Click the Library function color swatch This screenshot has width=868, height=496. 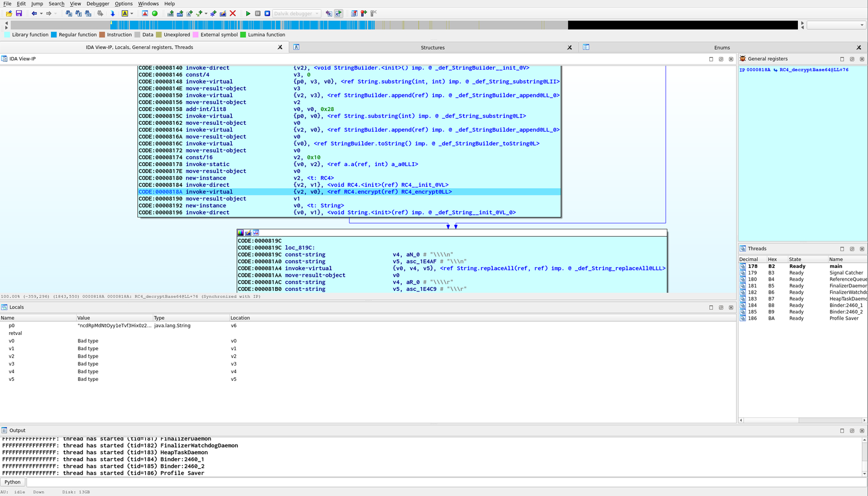click(x=7, y=34)
